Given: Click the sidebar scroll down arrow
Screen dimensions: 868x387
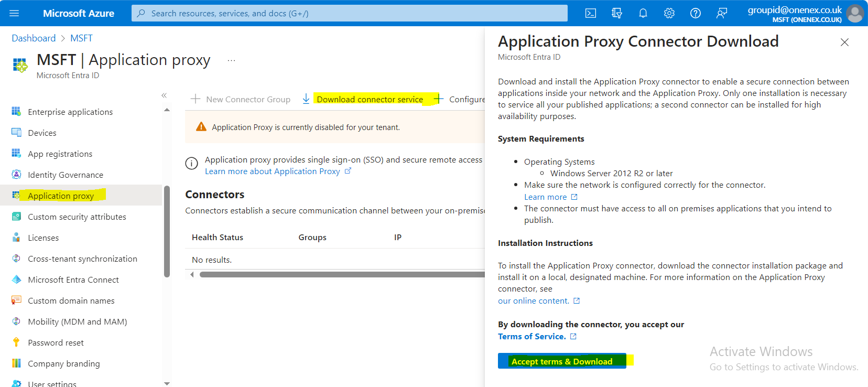Looking at the screenshot, I should (x=167, y=383).
